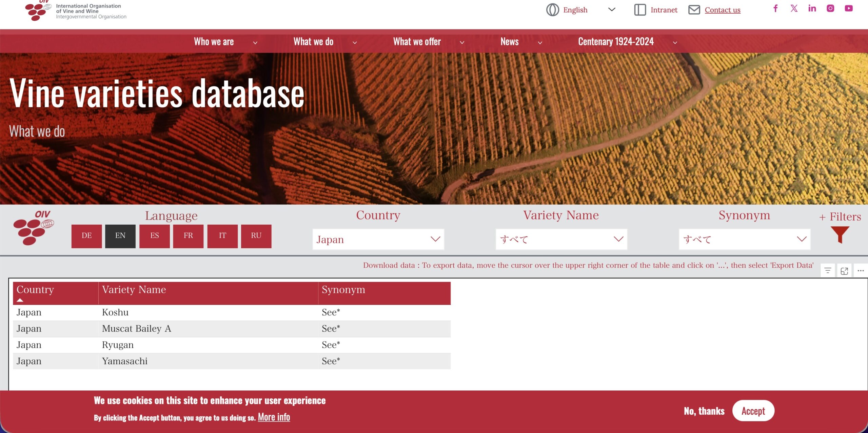The height and width of the screenshot is (433, 868).
Task: Open the Country dropdown showing Japan
Action: (x=378, y=239)
